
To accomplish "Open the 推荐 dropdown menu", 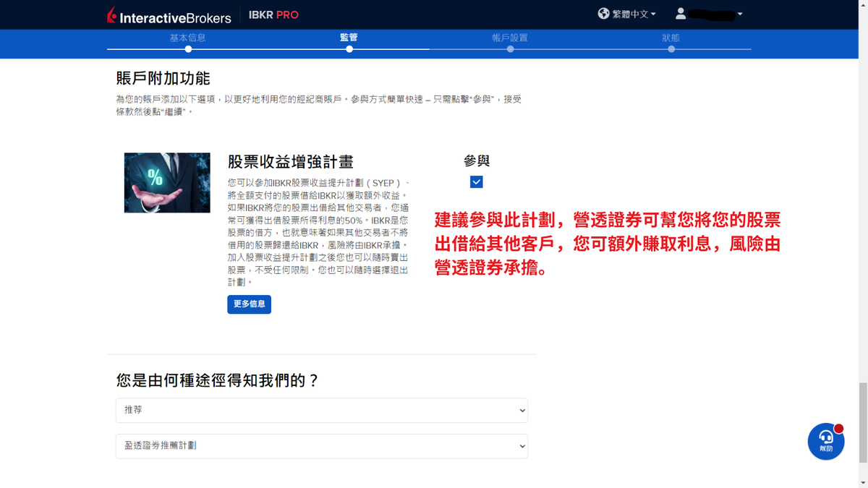I will pyautogui.click(x=321, y=410).
